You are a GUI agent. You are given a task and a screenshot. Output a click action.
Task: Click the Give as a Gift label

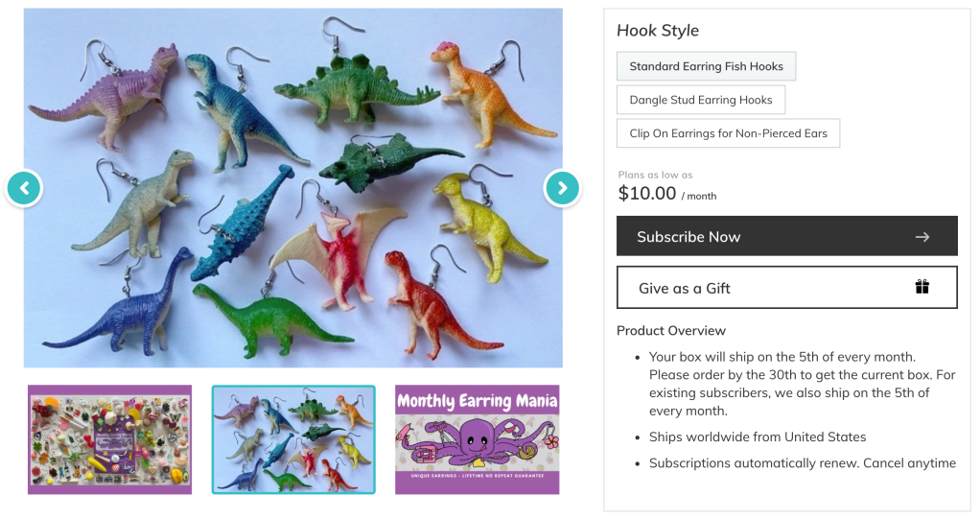pyautogui.click(x=685, y=288)
